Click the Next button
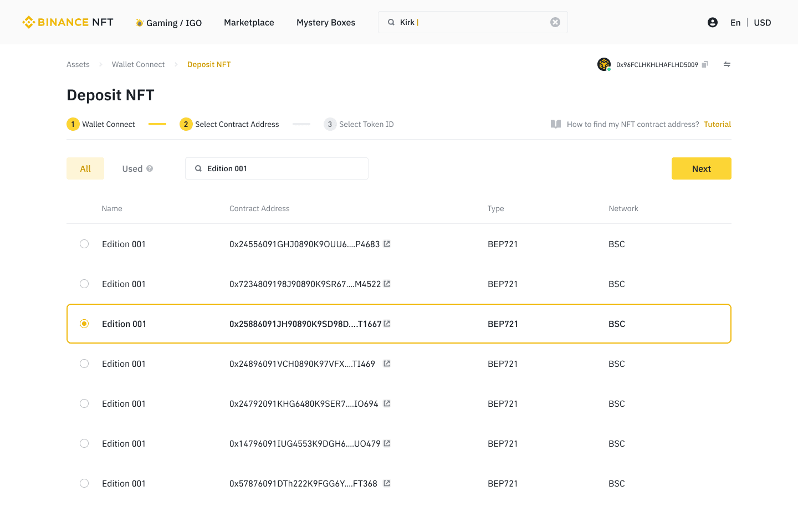Screen dimensions: 798x532 [x=702, y=168]
